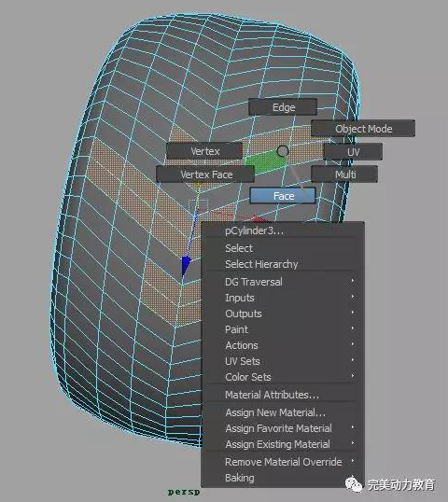The height and width of the screenshot is (502, 448).
Task: Choose Edge component mode
Action: click(283, 107)
